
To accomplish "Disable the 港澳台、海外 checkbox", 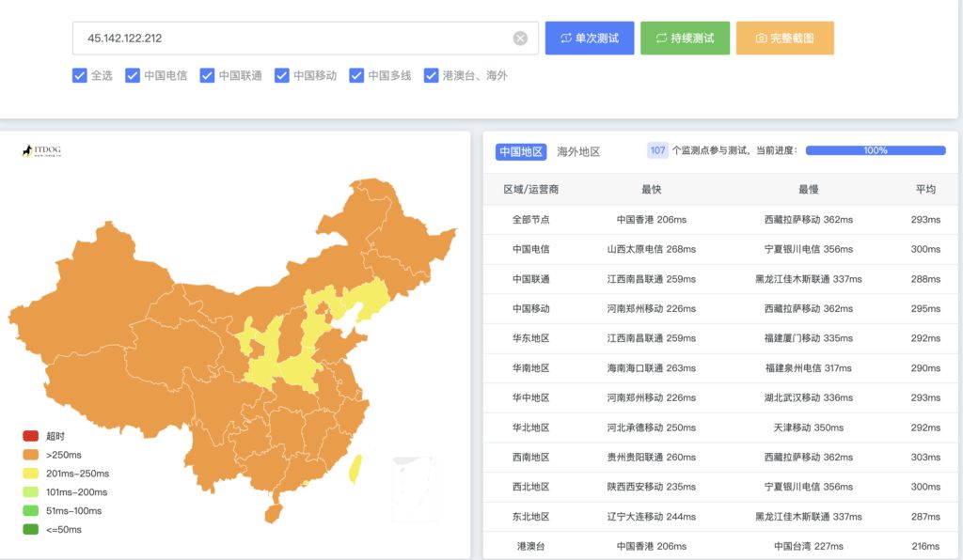I will [x=431, y=75].
